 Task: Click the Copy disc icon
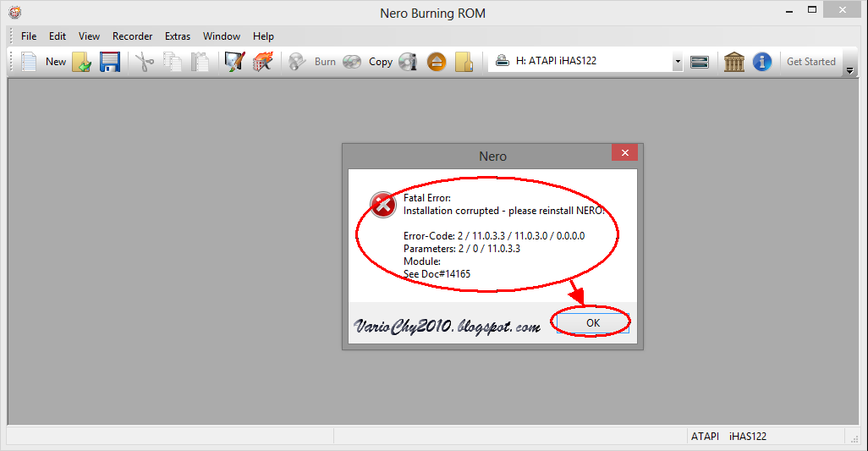352,62
